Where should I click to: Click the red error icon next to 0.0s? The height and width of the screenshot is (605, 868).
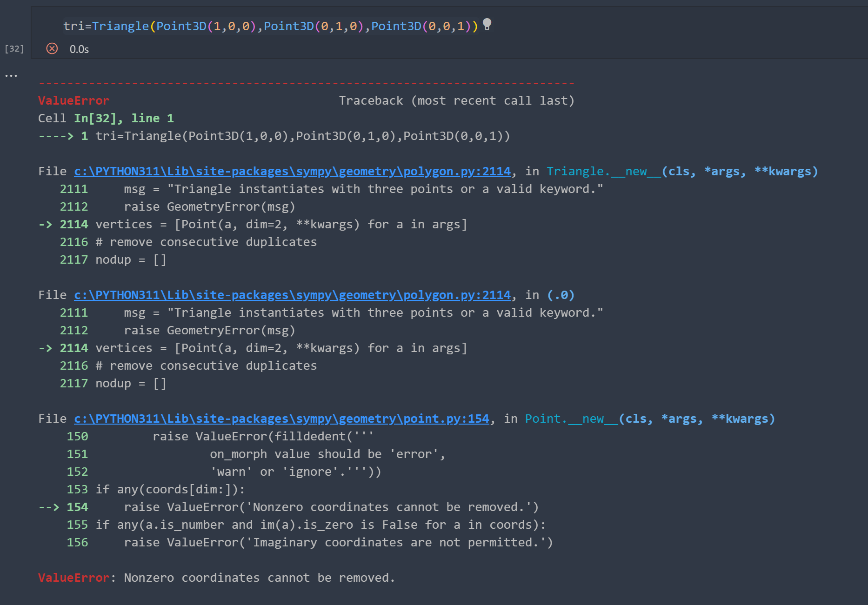point(52,48)
